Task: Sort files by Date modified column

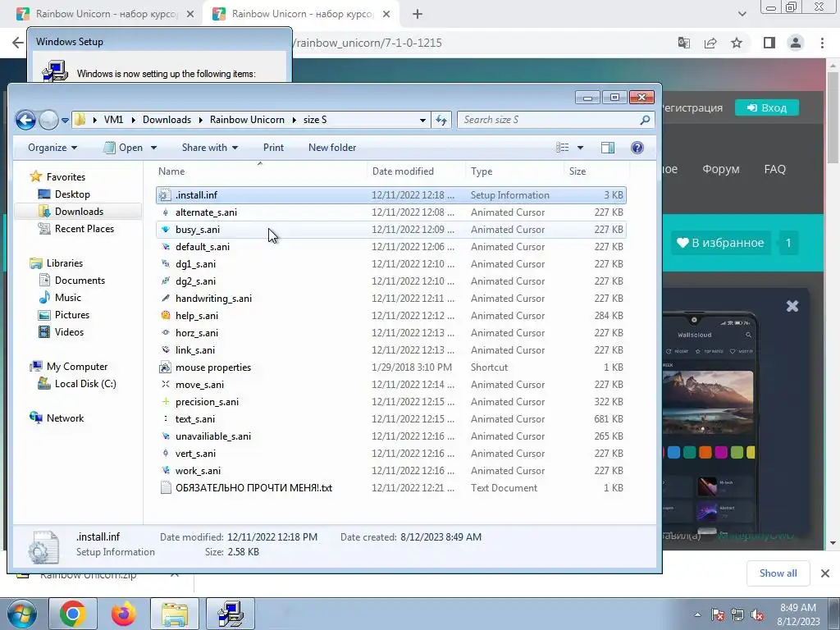Action: (416, 171)
